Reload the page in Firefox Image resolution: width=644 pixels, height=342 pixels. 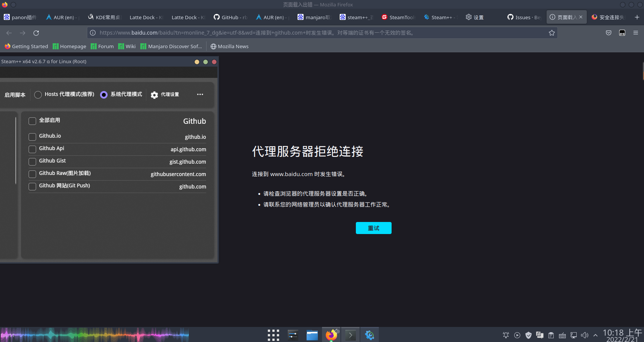[36, 33]
